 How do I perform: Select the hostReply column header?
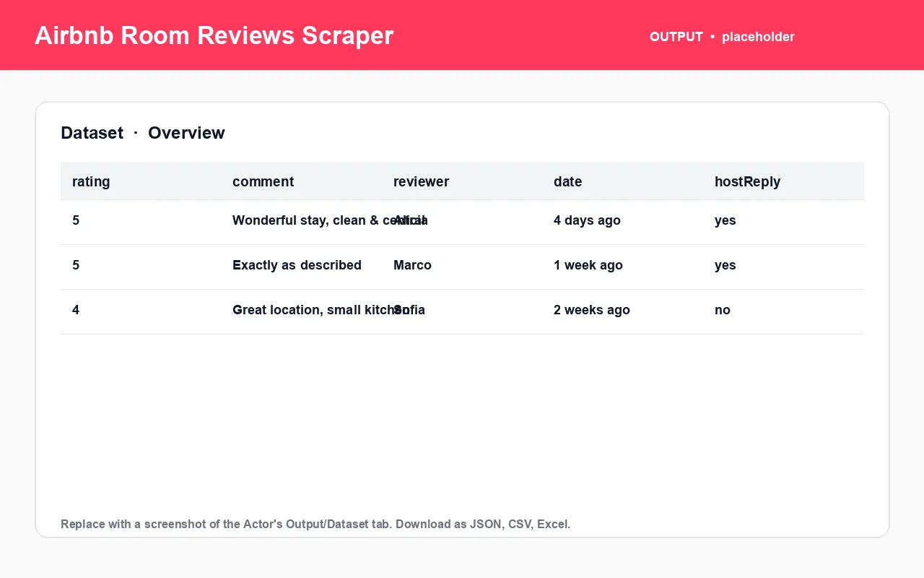coord(747,182)
